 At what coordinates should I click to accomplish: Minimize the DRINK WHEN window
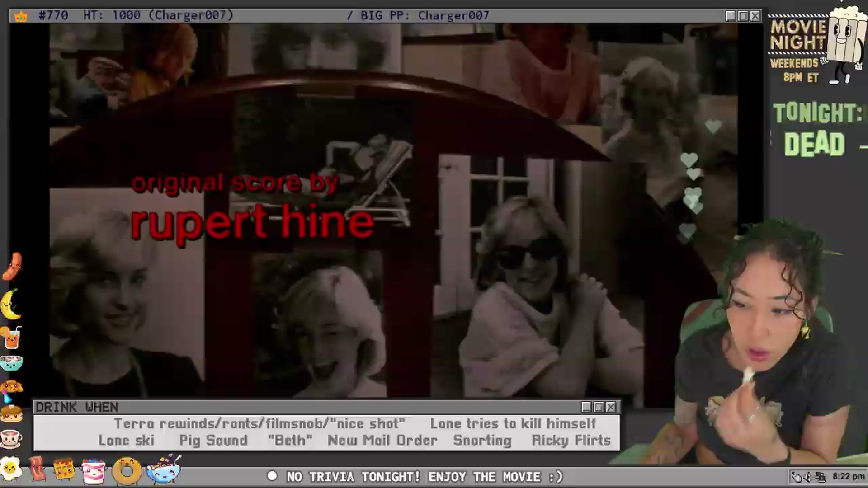586,407
